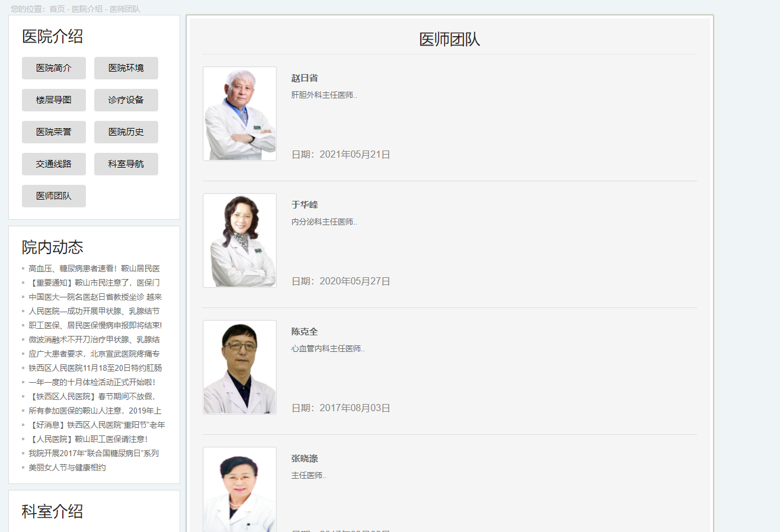Open news 【铁西区人民医院】春节期间不放假
The width and height of the screenshot is (780, 532).
pos(92,396)
